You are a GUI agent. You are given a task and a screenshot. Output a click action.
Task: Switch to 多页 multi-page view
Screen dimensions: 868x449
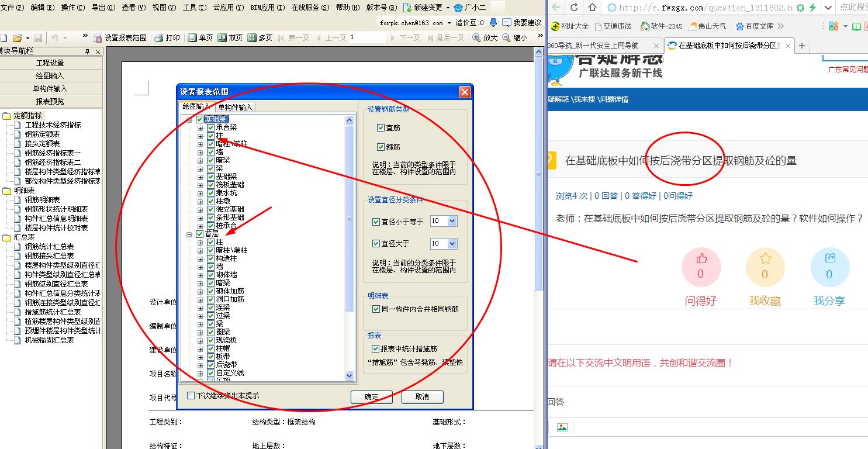point(260,37)
